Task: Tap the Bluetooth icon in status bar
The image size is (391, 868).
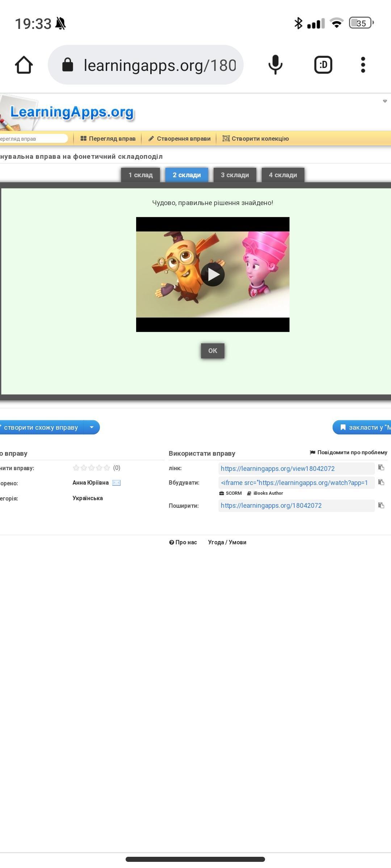Action: pos(298,23)
